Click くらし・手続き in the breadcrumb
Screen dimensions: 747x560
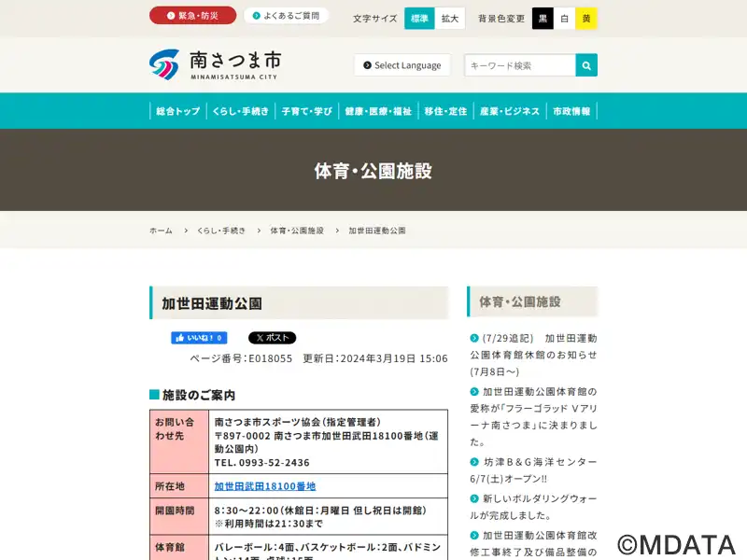221,231
